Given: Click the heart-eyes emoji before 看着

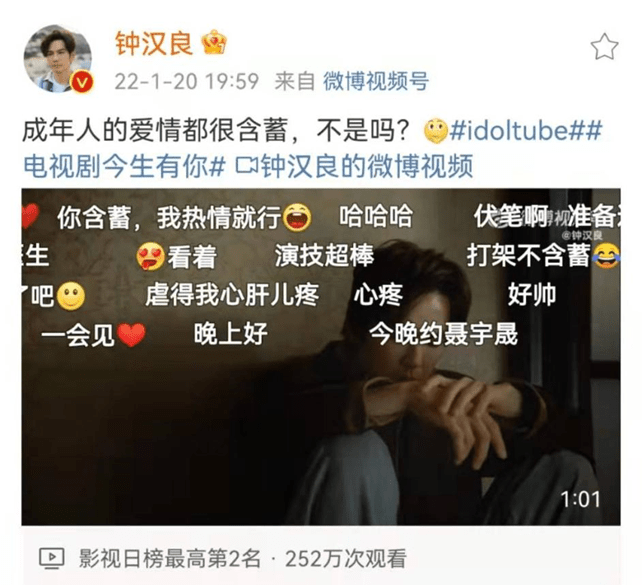Looking at the screenshot, I should coord(150,256).
